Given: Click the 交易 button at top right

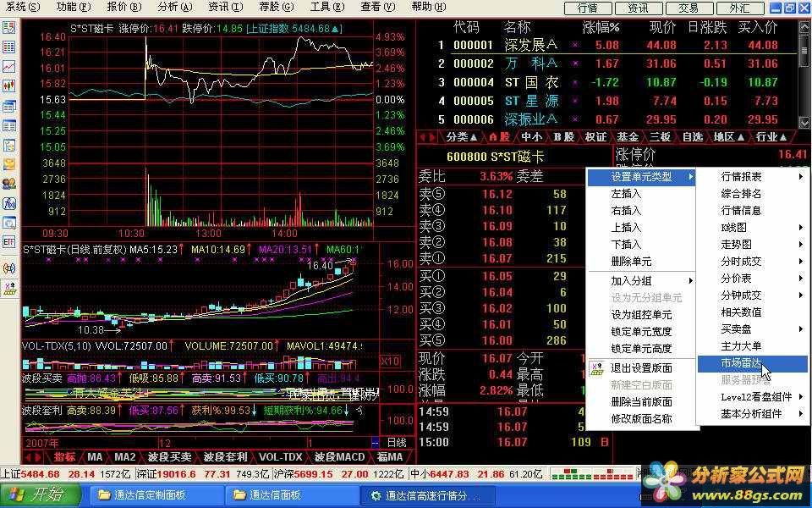Looking at the screenshot, I should point(689,8).
